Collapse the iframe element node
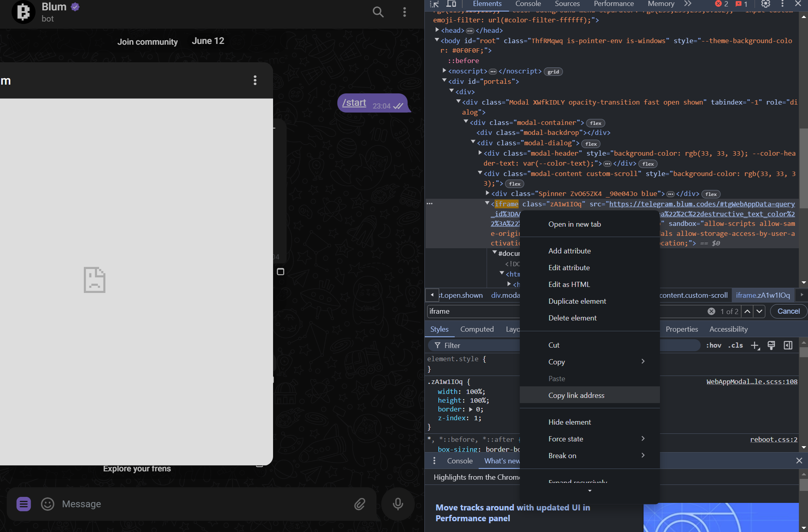This screenshot has height=532, width=808. pyautogui.click(x=487, y=204)
